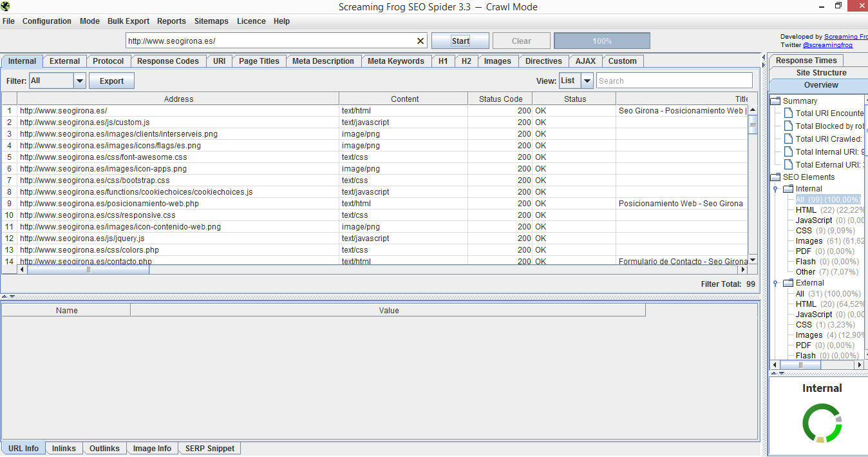The height and width of the screenshot is (457, 868).
Task: Click the Total Internal URI document icon
Action: point(789,152)
